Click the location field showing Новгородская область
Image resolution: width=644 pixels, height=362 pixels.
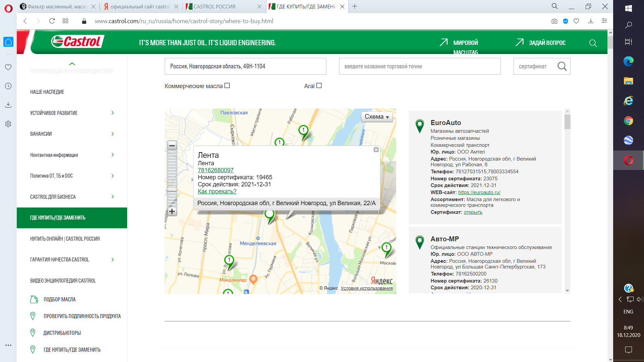click(245, 66)
